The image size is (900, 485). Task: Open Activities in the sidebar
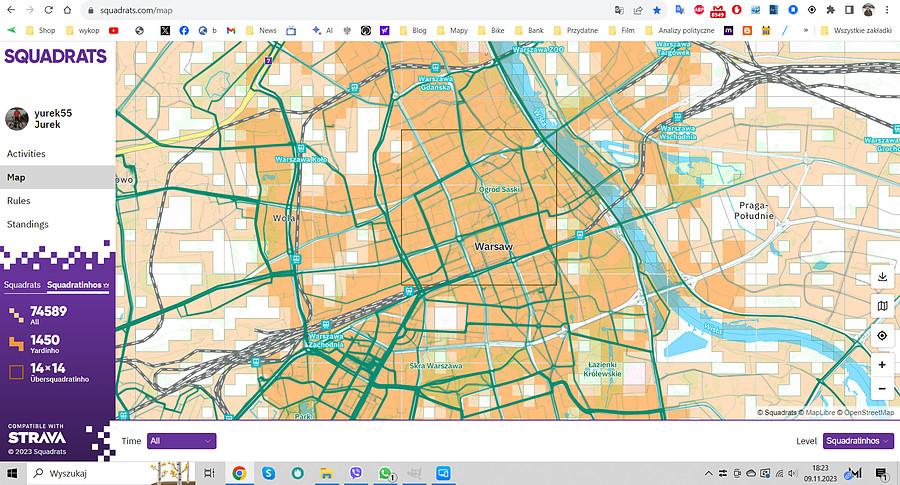[57, 154]
